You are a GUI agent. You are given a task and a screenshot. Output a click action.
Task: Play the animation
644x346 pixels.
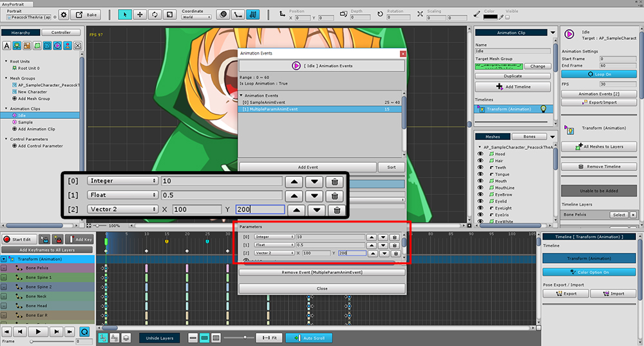(x=38, y=332)
